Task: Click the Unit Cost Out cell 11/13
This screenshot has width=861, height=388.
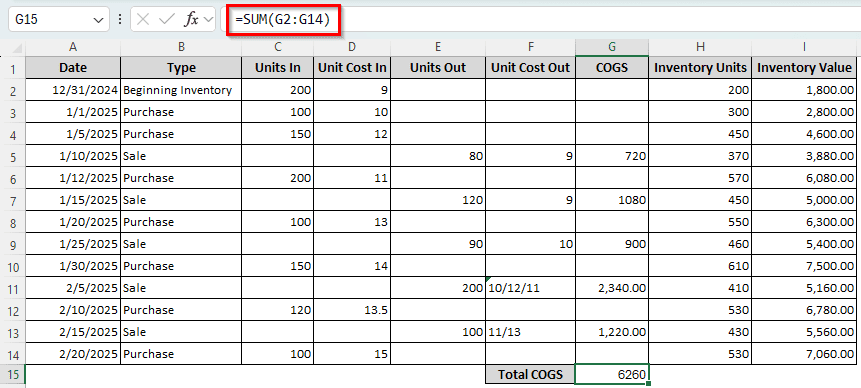Action: pyautogui.click(x=531, y=332)
